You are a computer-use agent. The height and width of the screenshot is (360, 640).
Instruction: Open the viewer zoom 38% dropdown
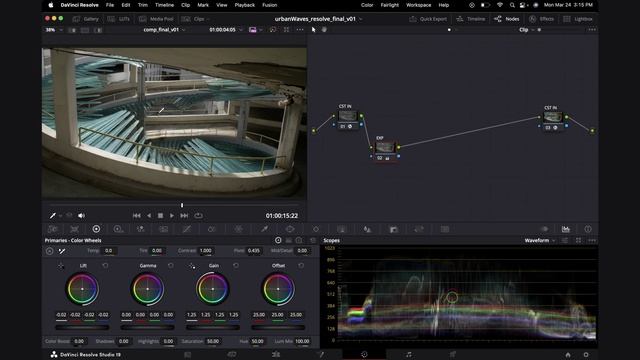[x=54, y=30]
